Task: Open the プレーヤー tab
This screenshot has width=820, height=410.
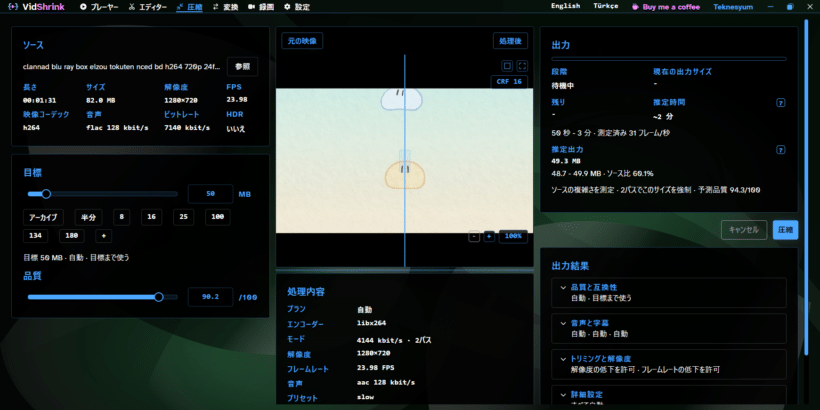Action: (99, 7)
